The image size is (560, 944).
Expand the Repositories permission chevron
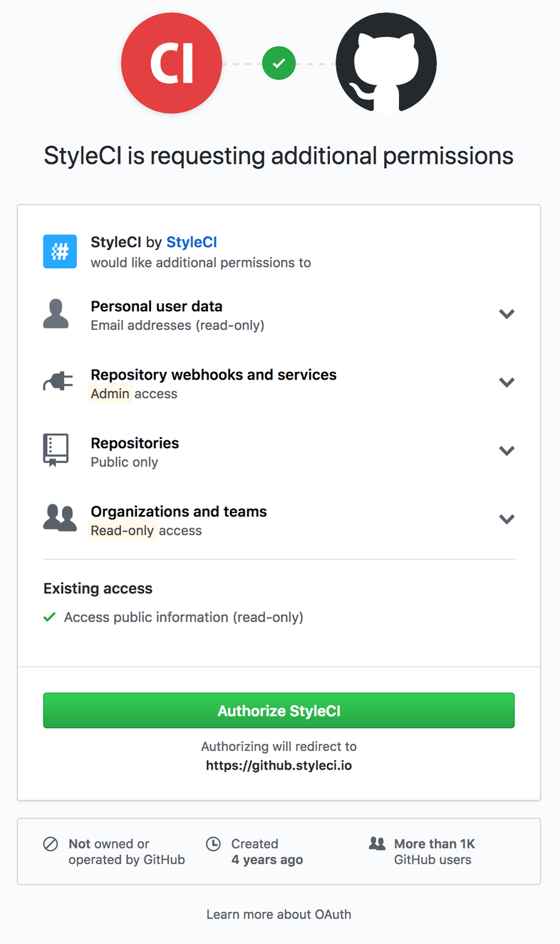(507, 450)
